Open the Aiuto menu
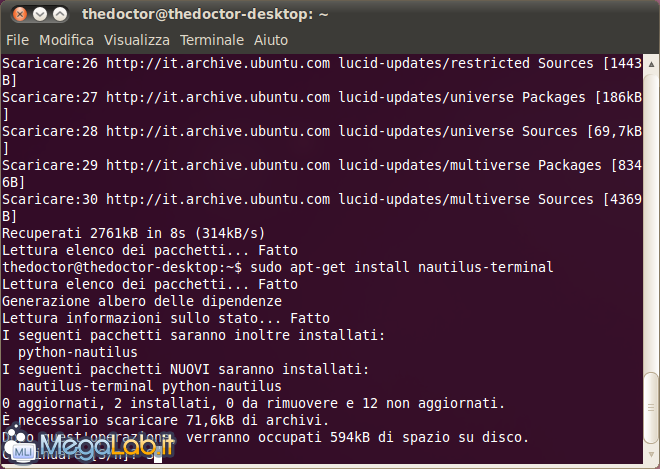The width and height of the screenshot is (660, 469). coord(271,40)
